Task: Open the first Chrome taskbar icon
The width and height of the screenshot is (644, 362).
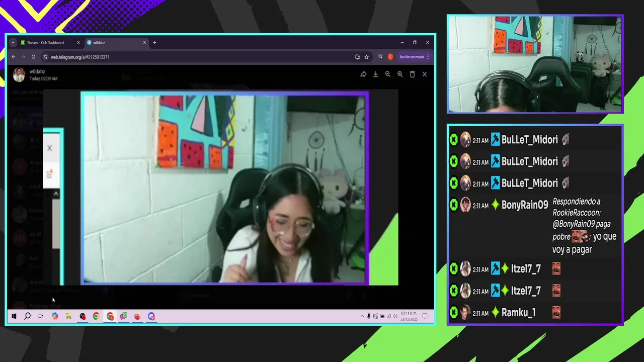Action: pyautogui.click(x=96, y=316)
